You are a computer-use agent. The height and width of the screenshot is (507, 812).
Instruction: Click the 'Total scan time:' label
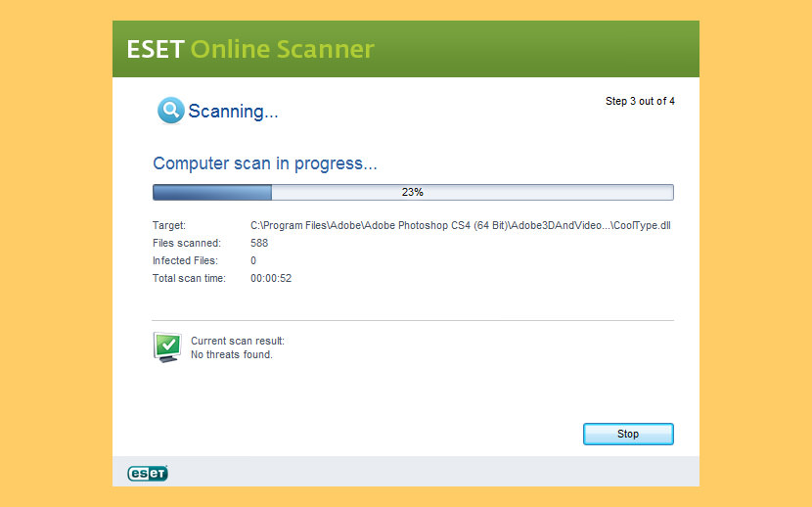(189, 278)
